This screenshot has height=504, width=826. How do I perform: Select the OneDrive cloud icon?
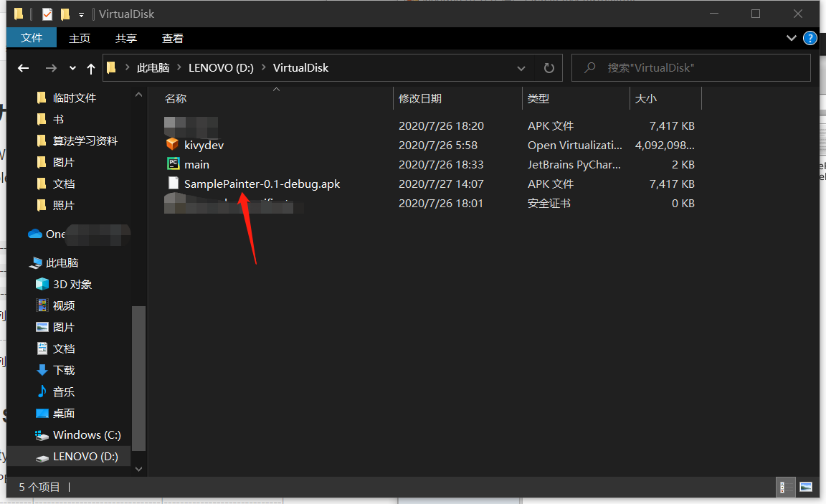click(x=35, y=233)
